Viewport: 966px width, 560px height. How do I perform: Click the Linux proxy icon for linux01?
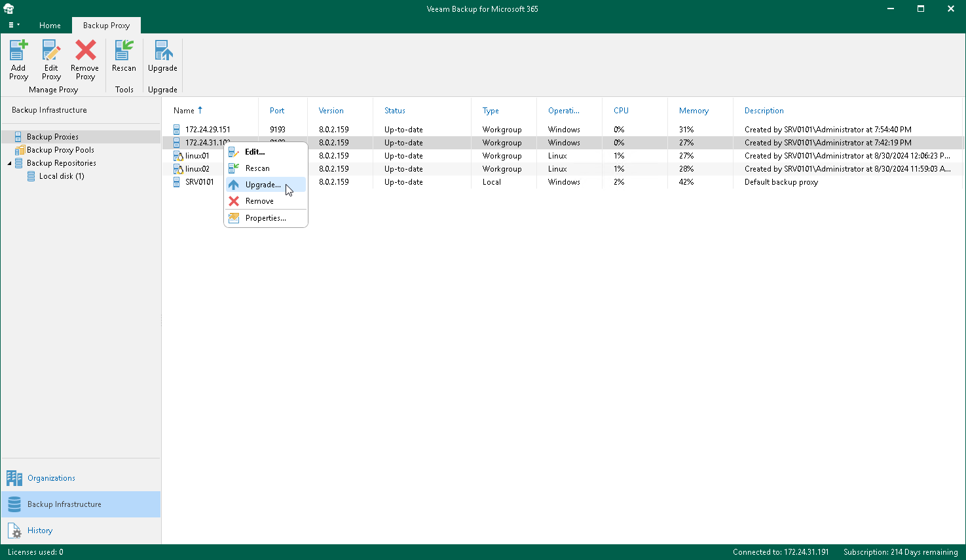178,156
